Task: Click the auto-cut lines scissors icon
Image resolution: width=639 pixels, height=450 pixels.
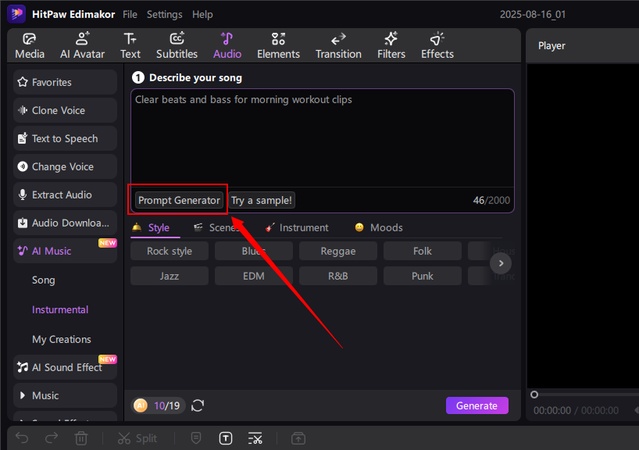Action: [256, 438]
